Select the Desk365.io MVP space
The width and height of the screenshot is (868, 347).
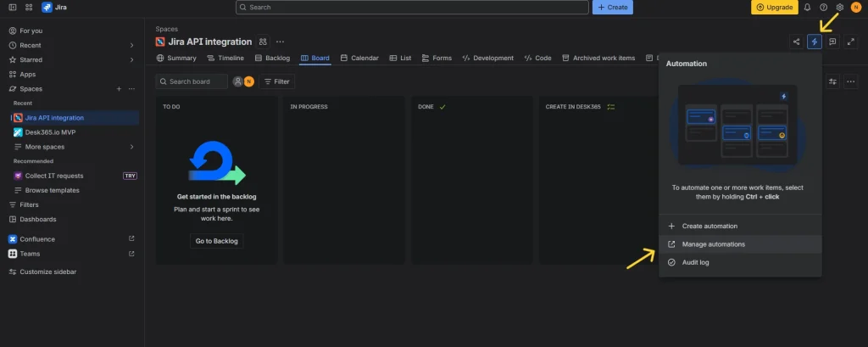75,132
